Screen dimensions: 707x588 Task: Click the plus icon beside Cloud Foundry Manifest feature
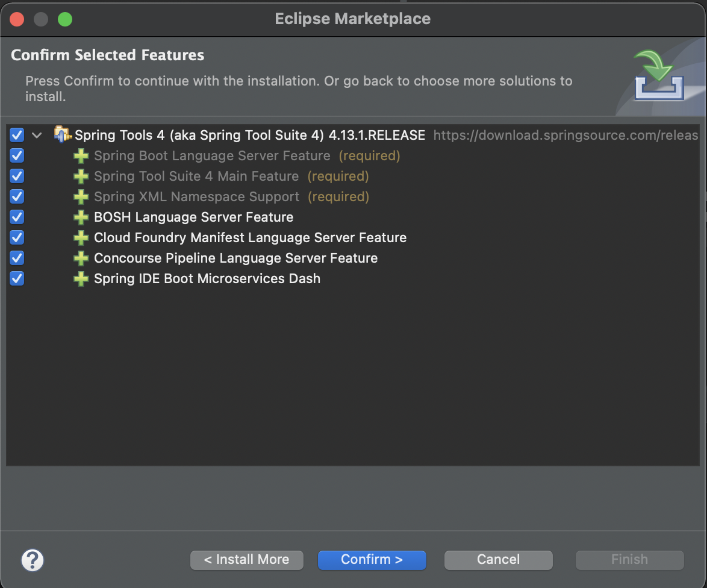tap(81, 237)
